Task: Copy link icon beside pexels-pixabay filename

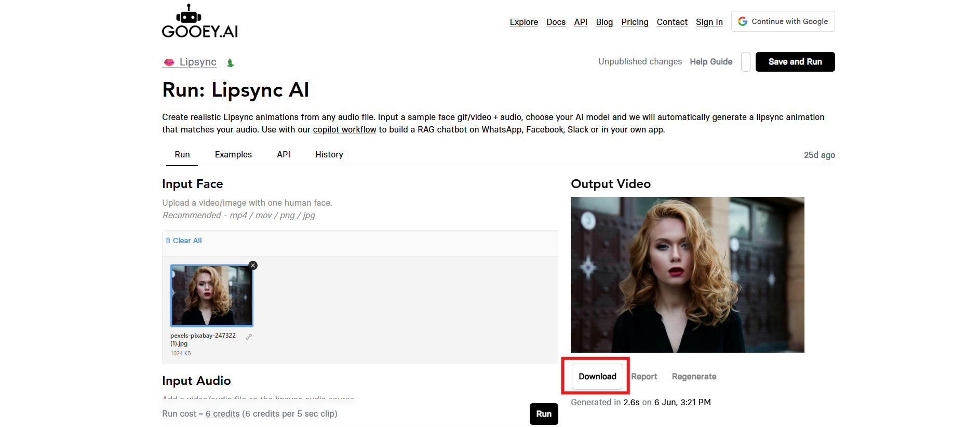Action: point(249,337)
